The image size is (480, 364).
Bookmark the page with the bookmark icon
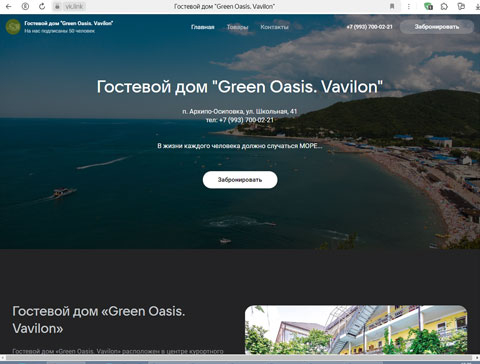[392, 6]
